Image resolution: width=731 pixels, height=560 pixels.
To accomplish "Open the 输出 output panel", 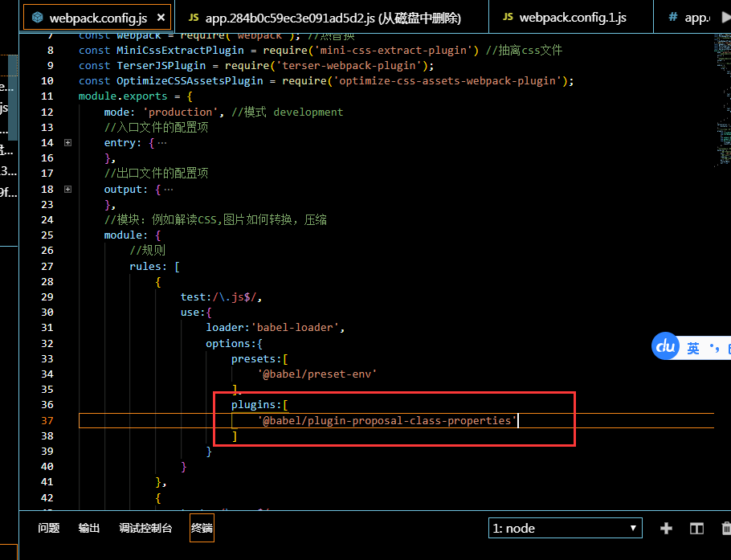I will pyautogui.click(x=89, y=528).
